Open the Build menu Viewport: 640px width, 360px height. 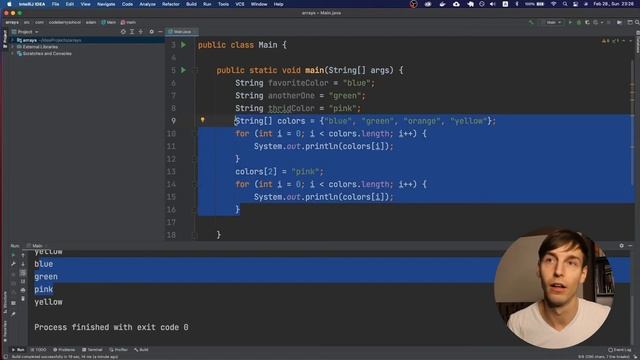pyautogui.click(x=191, y=4)
